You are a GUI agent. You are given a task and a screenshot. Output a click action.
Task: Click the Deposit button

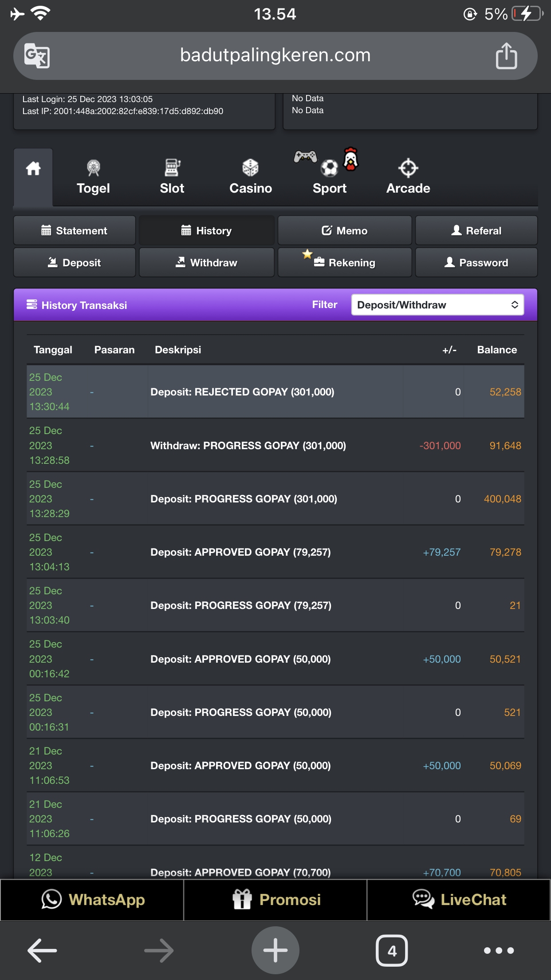click(75, 263)
